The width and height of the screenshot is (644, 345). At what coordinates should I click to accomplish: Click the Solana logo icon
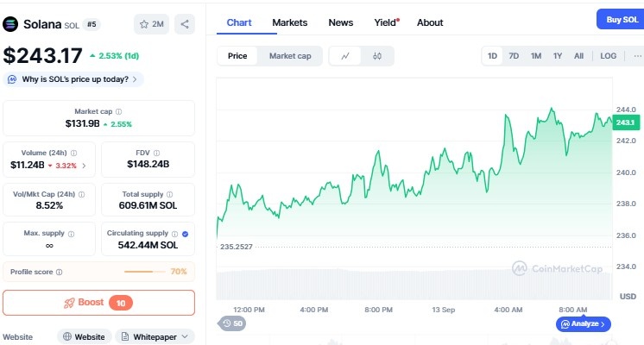coord(10,24)
